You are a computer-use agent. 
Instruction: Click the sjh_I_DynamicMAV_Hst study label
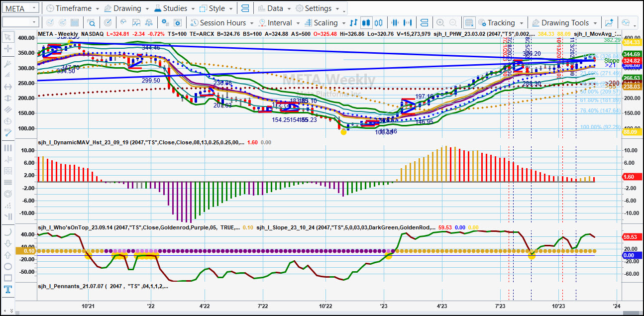[x=140, y=142]
